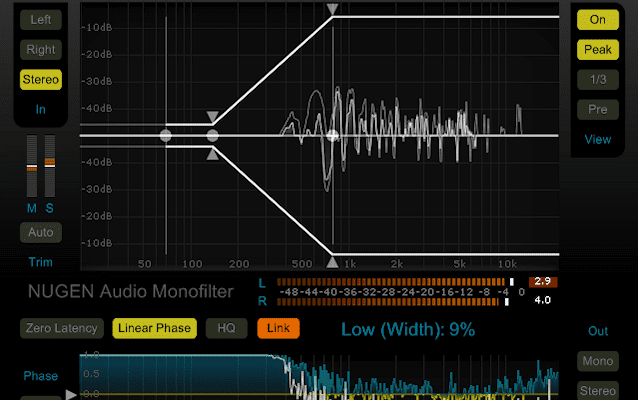This screenshot has width=638, height=400.
Task: Select the leftmost circle node on center line
Action: point(166,135)
